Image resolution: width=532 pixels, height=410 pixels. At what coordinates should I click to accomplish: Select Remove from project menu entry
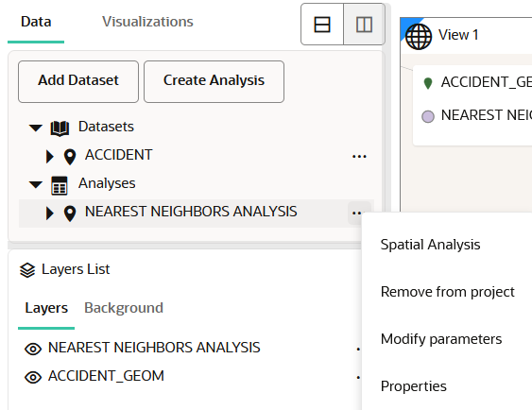click(448, 292)
